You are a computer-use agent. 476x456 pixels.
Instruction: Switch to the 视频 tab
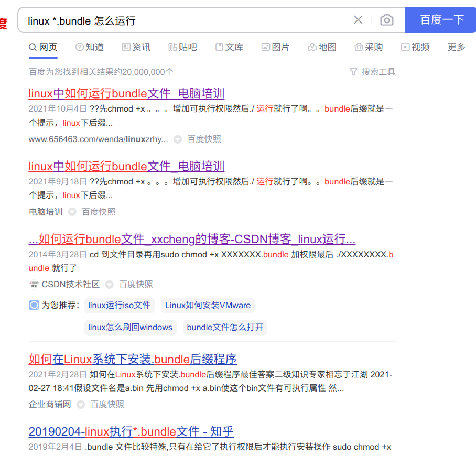tap(415, 47)
